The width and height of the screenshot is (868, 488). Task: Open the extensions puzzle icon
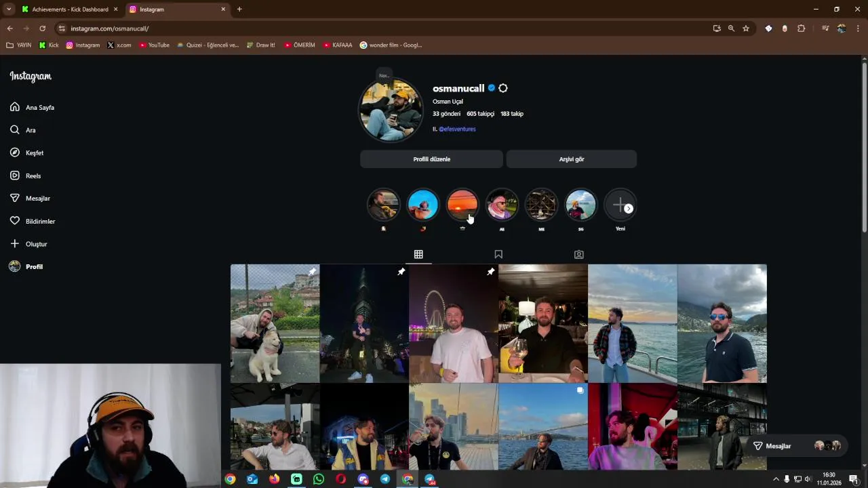tap(801, 28)
